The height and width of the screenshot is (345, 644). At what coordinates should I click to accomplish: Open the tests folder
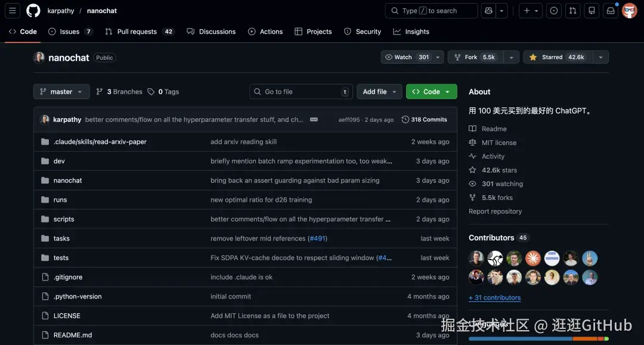tap(61, 258)
